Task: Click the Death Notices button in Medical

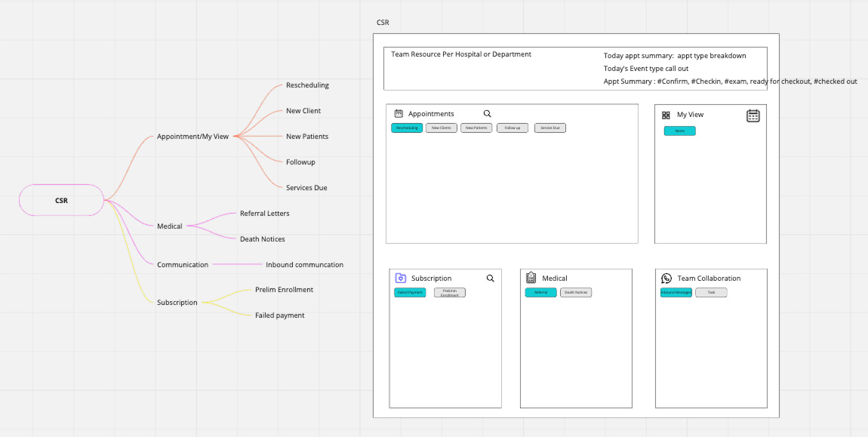Action: point(576,293)
